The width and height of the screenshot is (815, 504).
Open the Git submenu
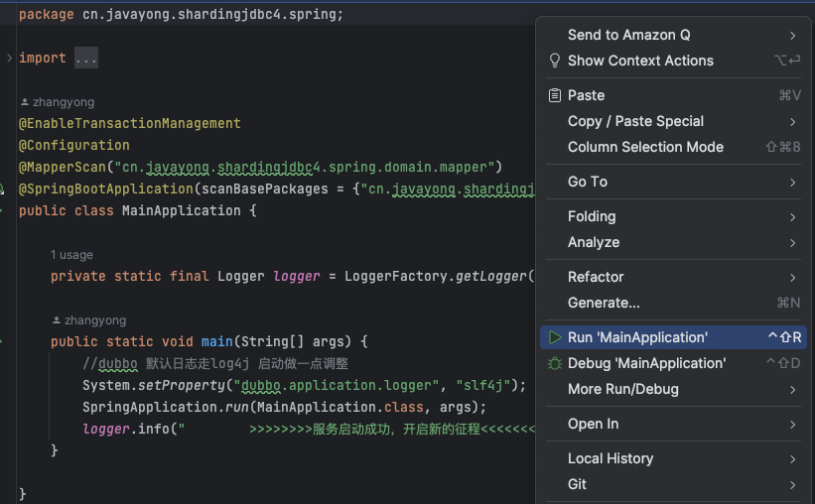pyautogui.click(x=577, y=484)
